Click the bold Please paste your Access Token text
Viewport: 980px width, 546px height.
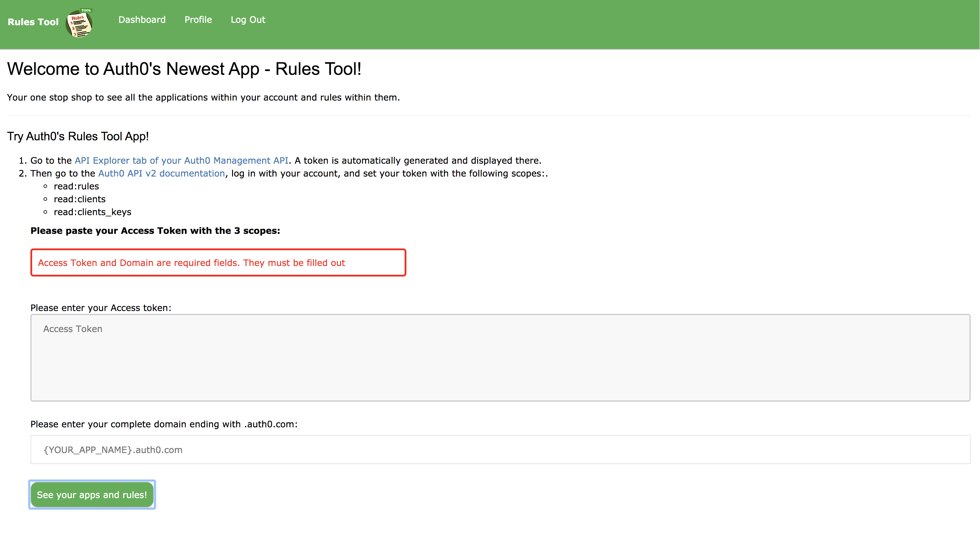tap(155, 231)
